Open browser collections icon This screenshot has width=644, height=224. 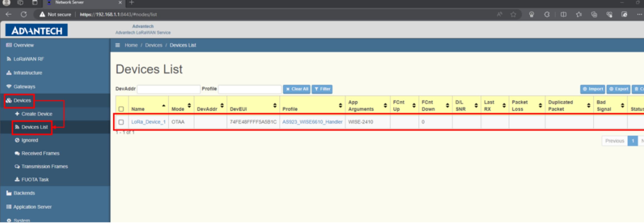click(594, 14)
